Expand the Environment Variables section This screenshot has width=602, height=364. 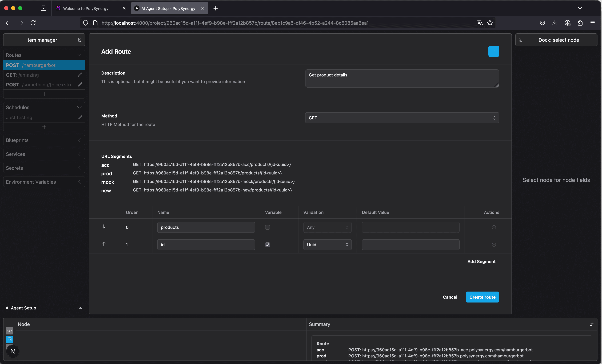point(79,182)
